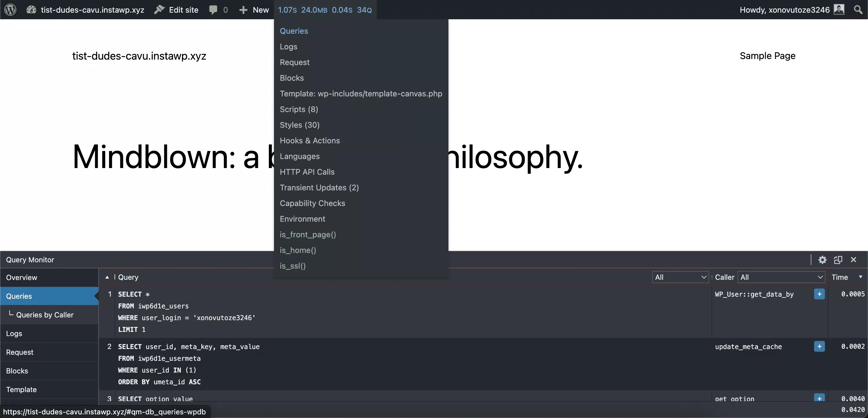Expand the Queries by Caller tree item

(x=45, y=315)
